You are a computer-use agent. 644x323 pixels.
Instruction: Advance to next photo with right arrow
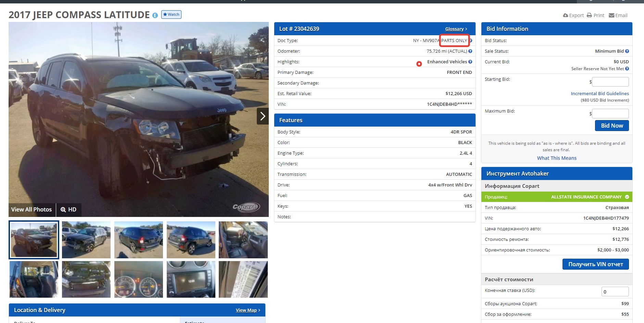click(x=263, y=116)
